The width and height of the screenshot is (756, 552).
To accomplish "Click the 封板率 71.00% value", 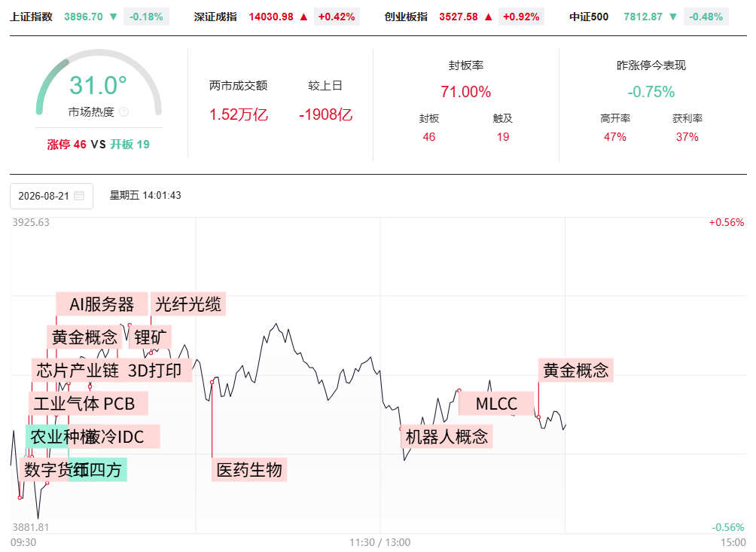I will click(x=466, y=92).
